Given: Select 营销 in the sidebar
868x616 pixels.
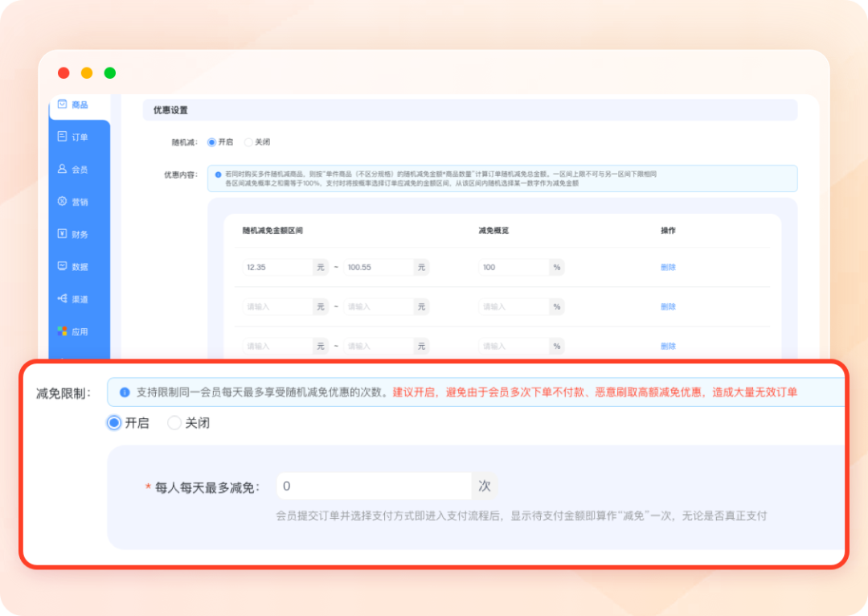Looking at the screenshot, I should (73, 202).
